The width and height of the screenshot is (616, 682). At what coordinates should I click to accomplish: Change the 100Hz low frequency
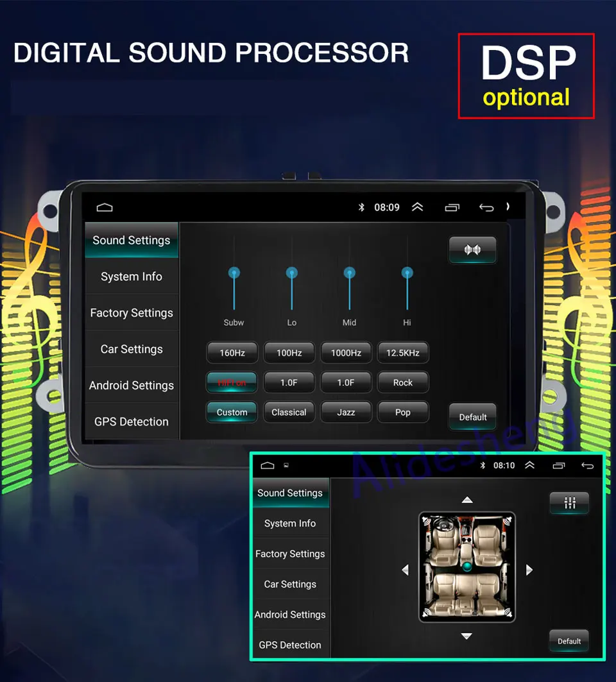click(x=289, y=352)
